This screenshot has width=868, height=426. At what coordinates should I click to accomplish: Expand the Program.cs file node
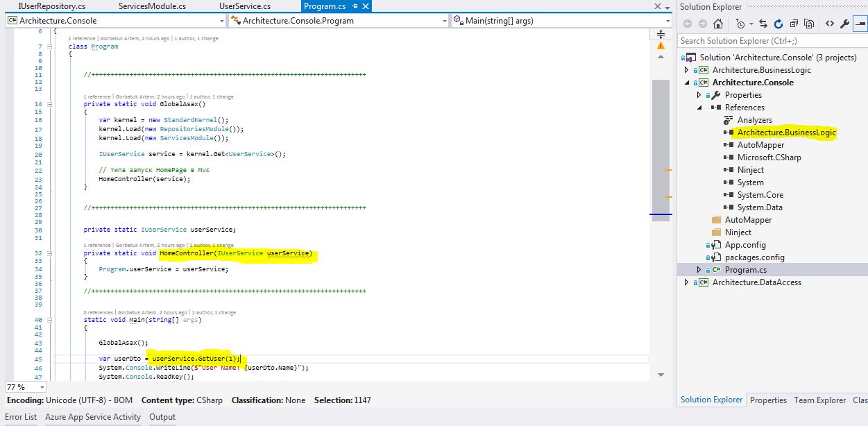pos(699,270)
